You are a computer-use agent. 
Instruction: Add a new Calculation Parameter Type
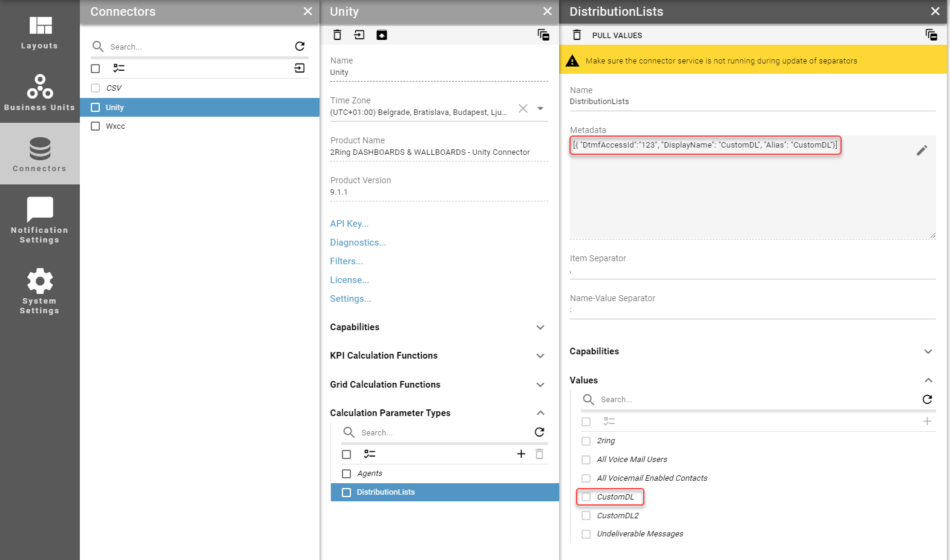(x=521, y=454)
